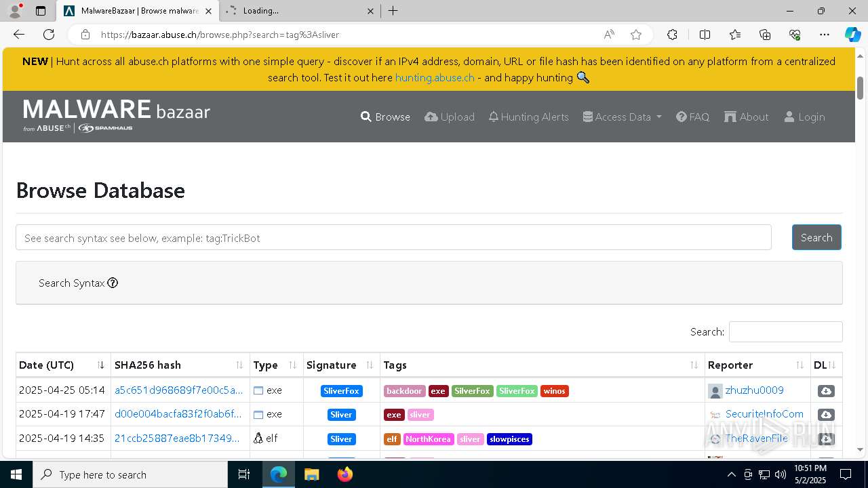Switch to the MalwareBazaar browse tab
The image size is (868, 488).
138,11
